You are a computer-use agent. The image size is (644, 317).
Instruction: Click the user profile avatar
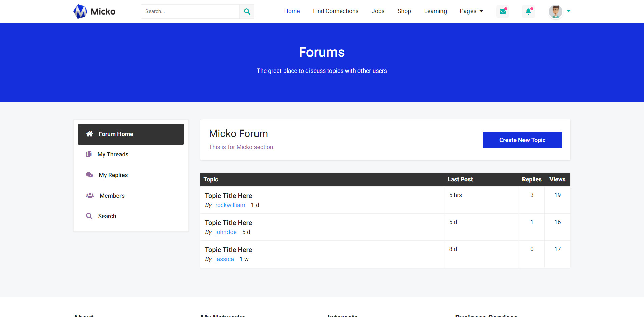click(555, 11)
